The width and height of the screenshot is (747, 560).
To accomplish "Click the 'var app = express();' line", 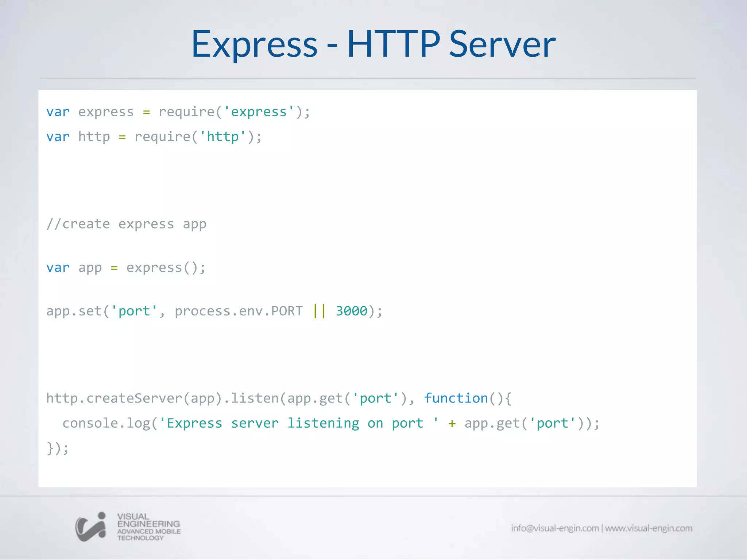I will tap(126, 268).
